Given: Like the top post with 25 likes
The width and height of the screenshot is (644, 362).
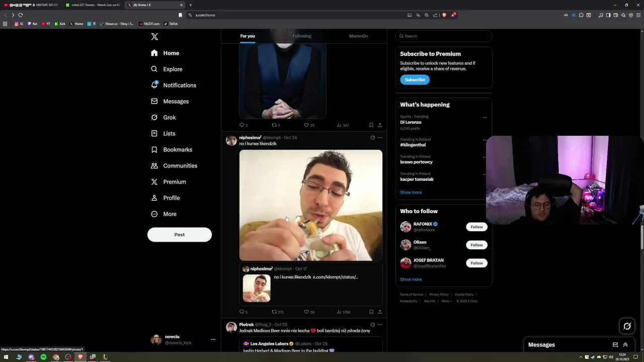Looking at the screenshot, I should point(309,125).
